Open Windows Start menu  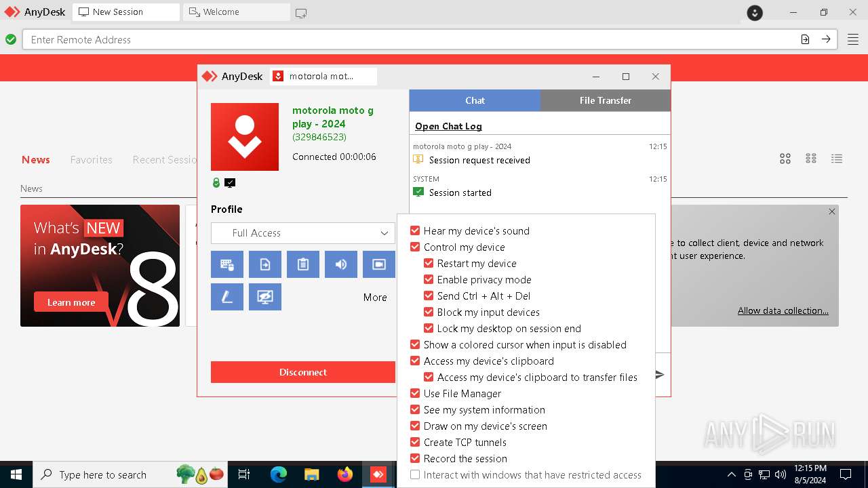pos(16,474)
